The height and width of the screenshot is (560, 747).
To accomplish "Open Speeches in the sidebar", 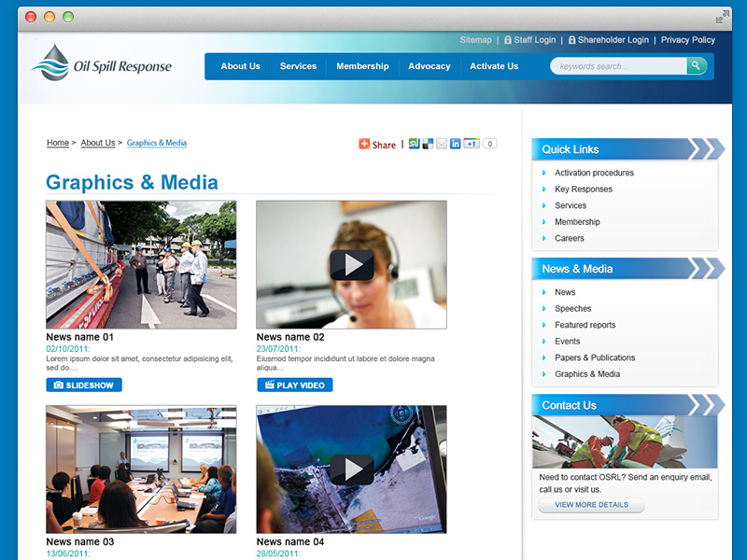I will (572, 309).
